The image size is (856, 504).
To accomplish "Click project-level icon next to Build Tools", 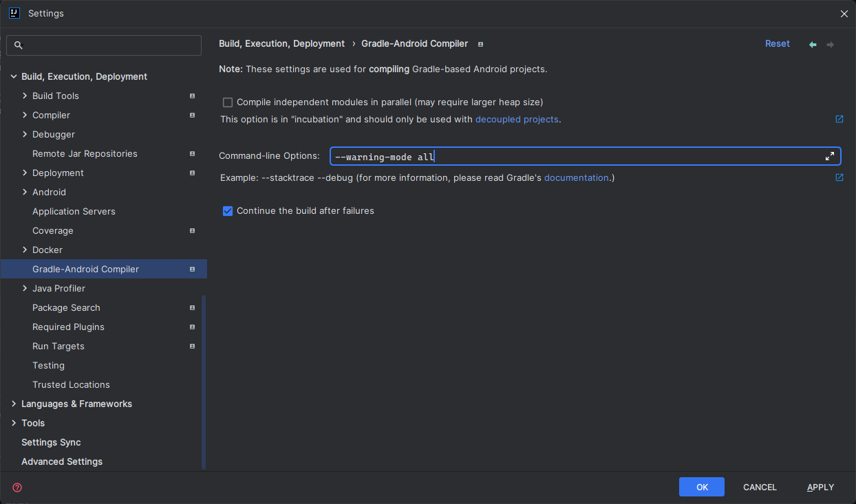I will pyautogui.click(x=193, y=96).
